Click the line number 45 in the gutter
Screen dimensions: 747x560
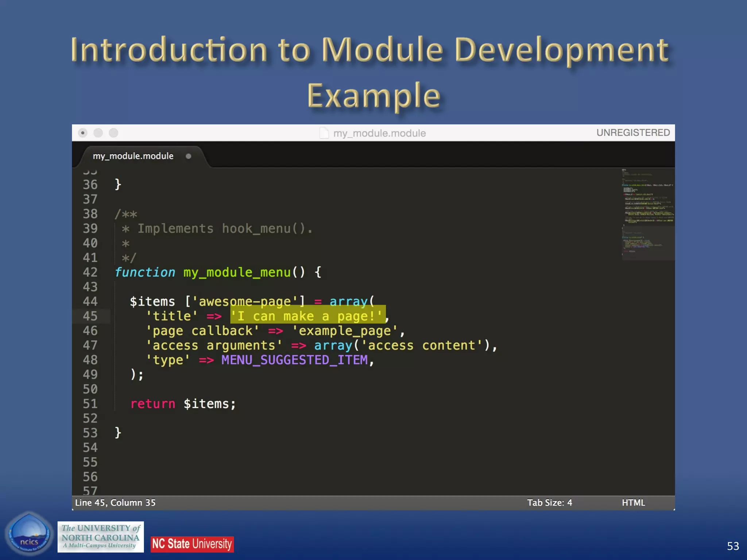coord(90,316)
